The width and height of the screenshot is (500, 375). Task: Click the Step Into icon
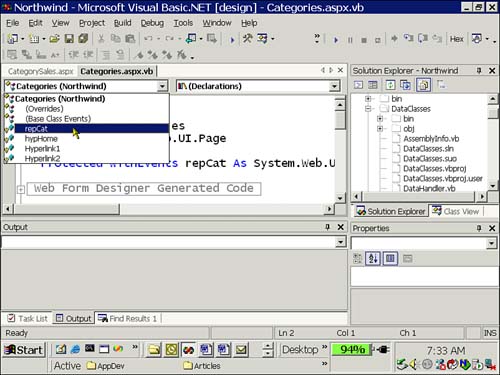pos(409,39)
